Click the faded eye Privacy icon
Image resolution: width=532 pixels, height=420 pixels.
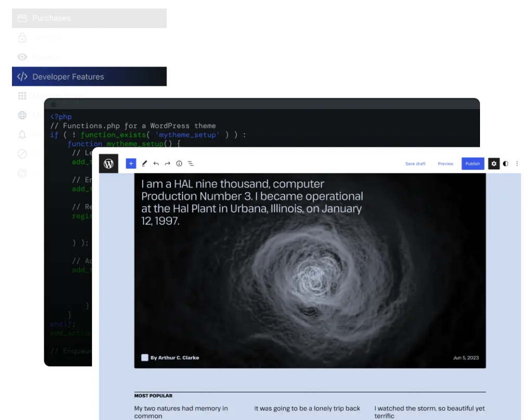point(22,57)
